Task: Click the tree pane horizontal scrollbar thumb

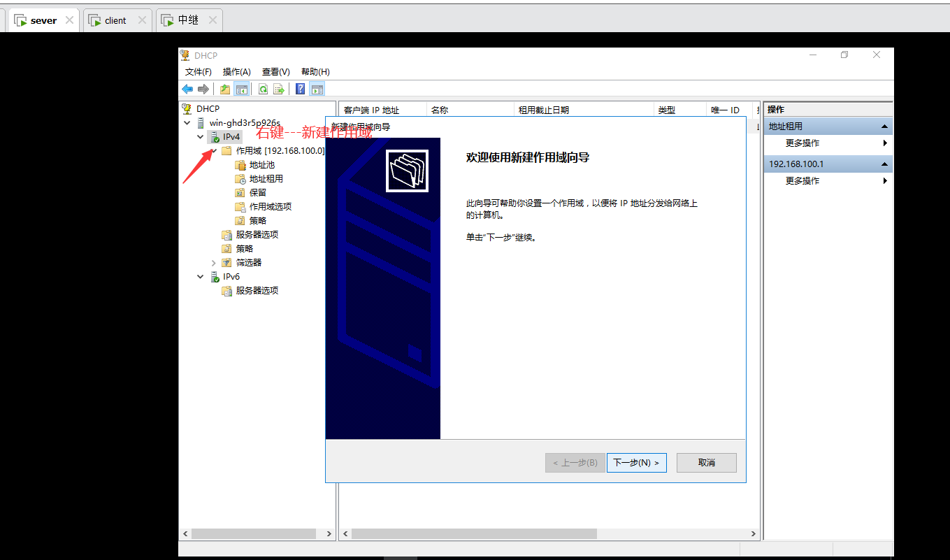Action: click(254, 533)
